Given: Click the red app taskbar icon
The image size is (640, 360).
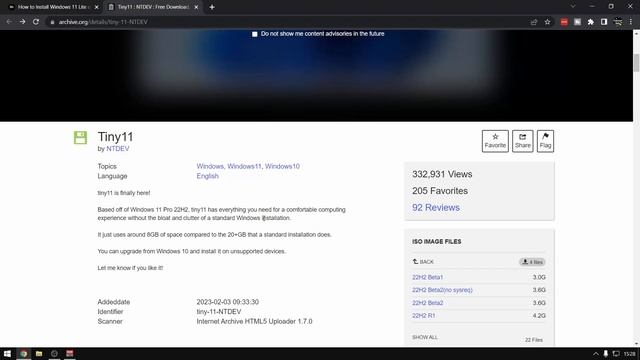Looking at the screenshot, I should [x=70, y=353].
